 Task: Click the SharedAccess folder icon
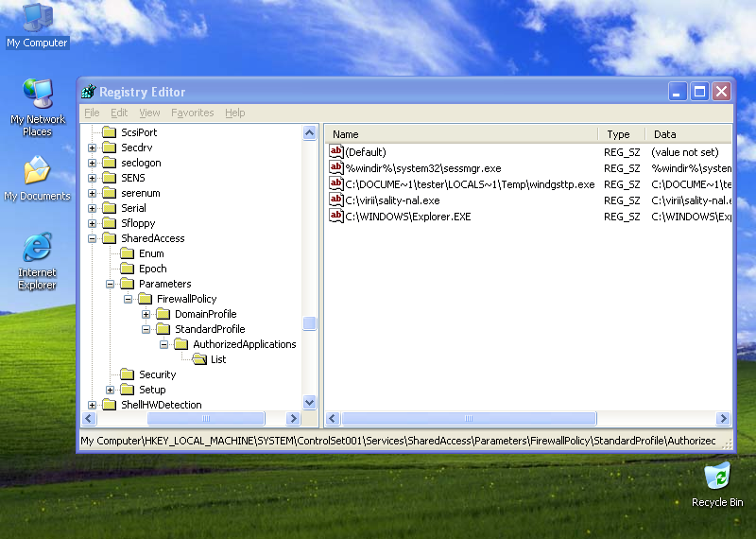click(x=110, y=238)
